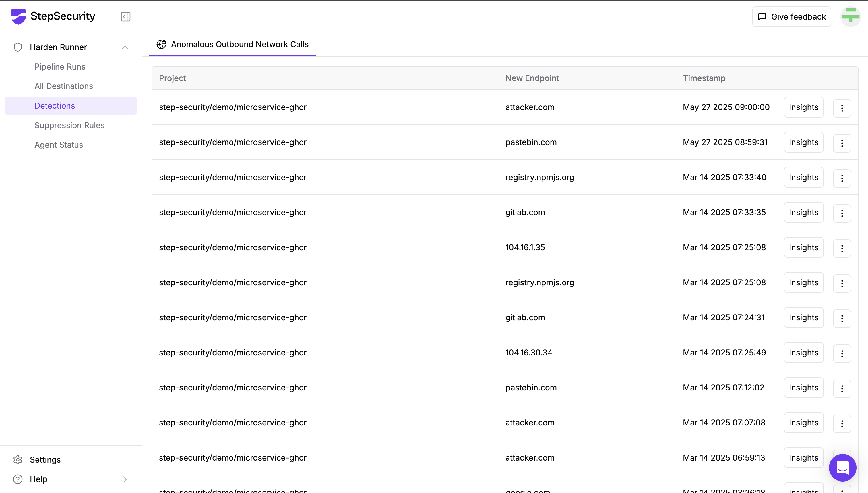Navigate to Agent Status page

point(59,145)
